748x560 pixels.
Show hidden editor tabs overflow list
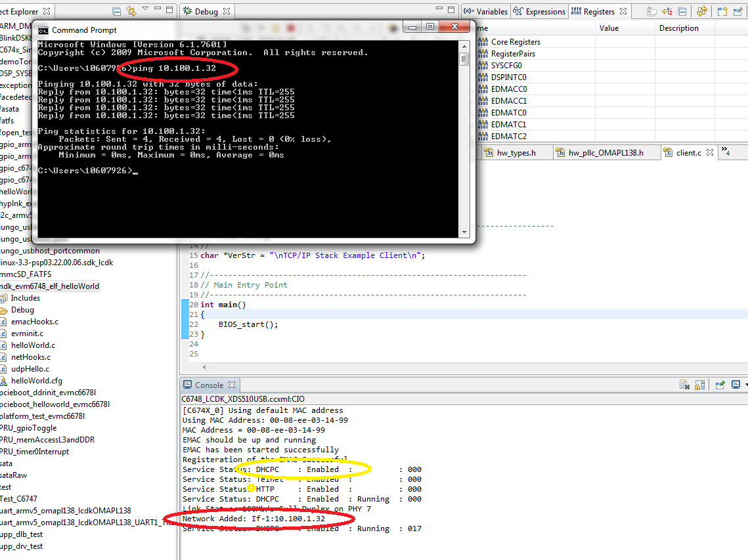coord(725,152)
